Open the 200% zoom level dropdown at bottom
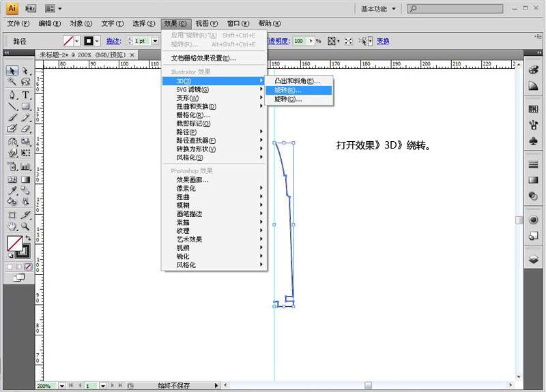The width and height of the screenshot is (546, 392). [x=61, y=386]
